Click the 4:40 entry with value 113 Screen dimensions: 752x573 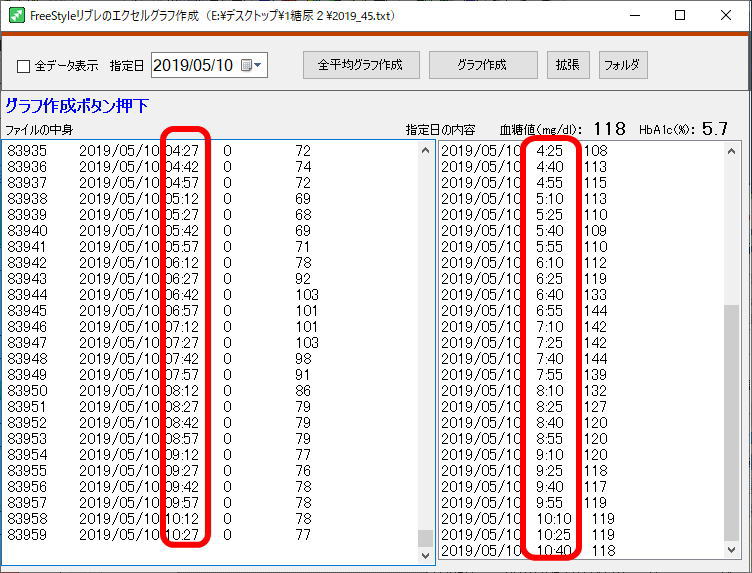pos(524,167)
